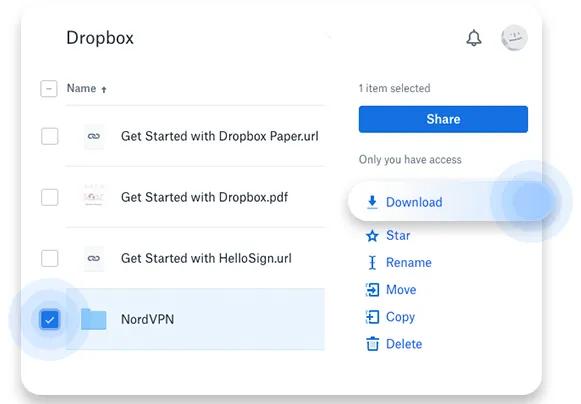Click the Rename cursor icon
This screenshot has width=581, height=404.
tap(372, 263)
